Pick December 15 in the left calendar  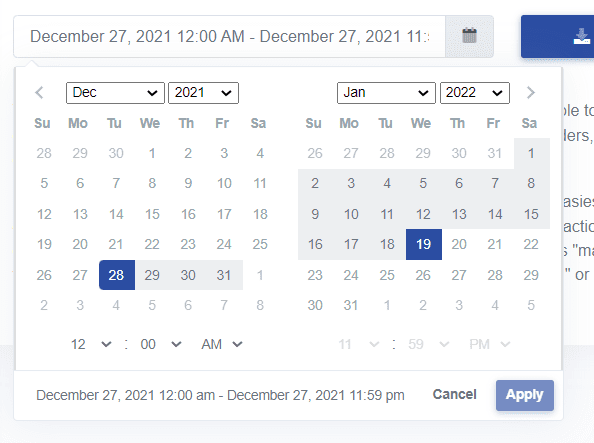point(152,214)
